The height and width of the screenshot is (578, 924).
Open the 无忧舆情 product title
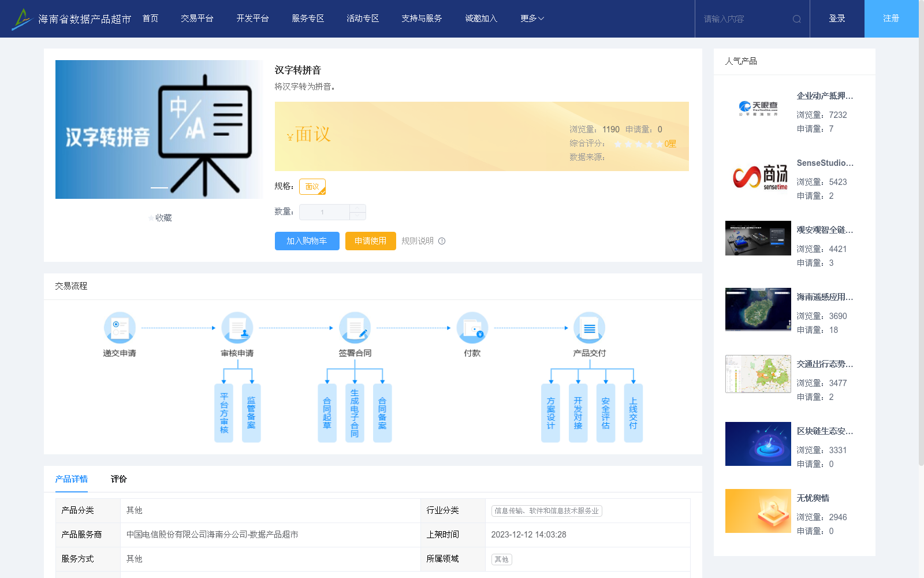(x=813, y=498)
